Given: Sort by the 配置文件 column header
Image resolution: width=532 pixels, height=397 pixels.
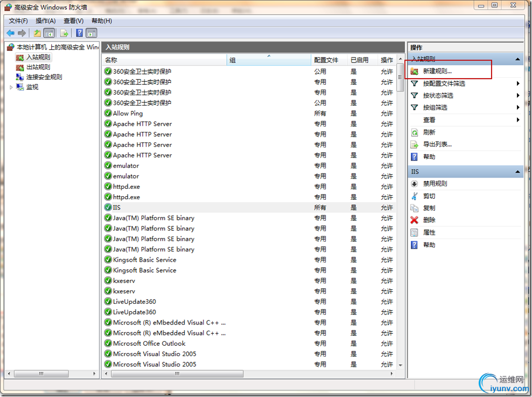Looking at the screenshot, I should click(x=329, y=60).
